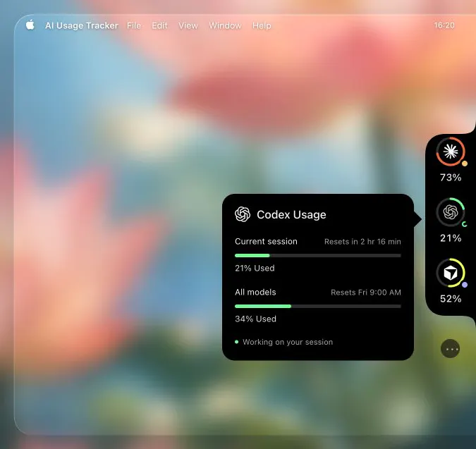The image size is (476, 449).
Task: Click the All models label
Action: (x=255, y=292)
